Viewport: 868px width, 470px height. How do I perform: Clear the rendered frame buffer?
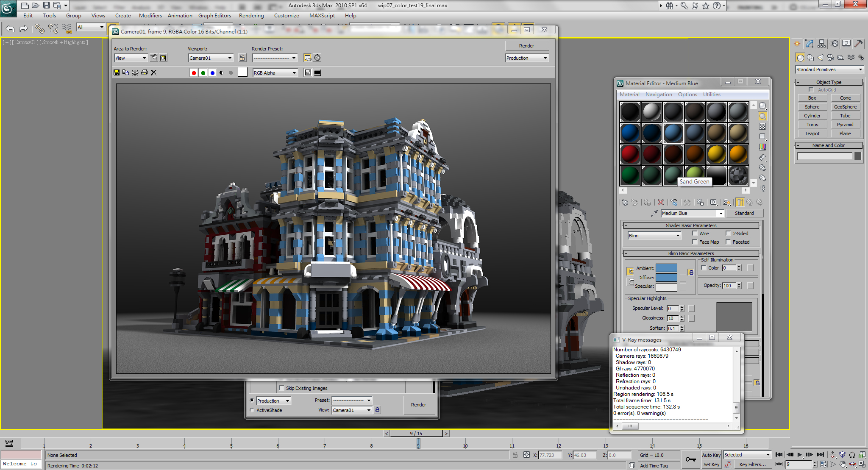click(x=153, y=72)
